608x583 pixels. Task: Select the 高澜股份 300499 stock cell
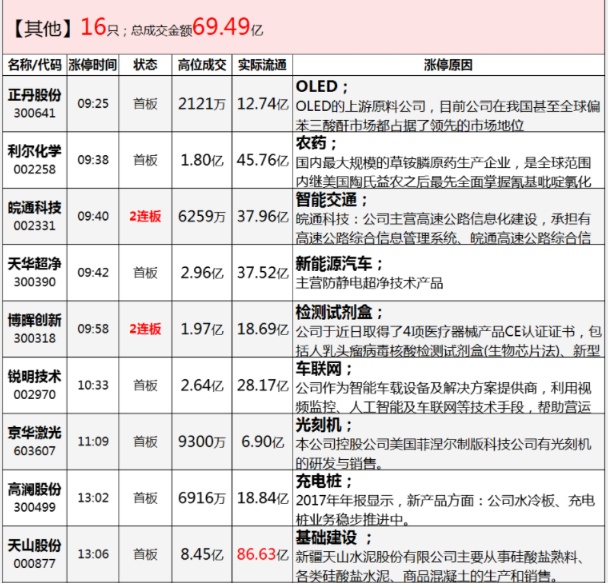pyautogui.click(x=35, y=497)
